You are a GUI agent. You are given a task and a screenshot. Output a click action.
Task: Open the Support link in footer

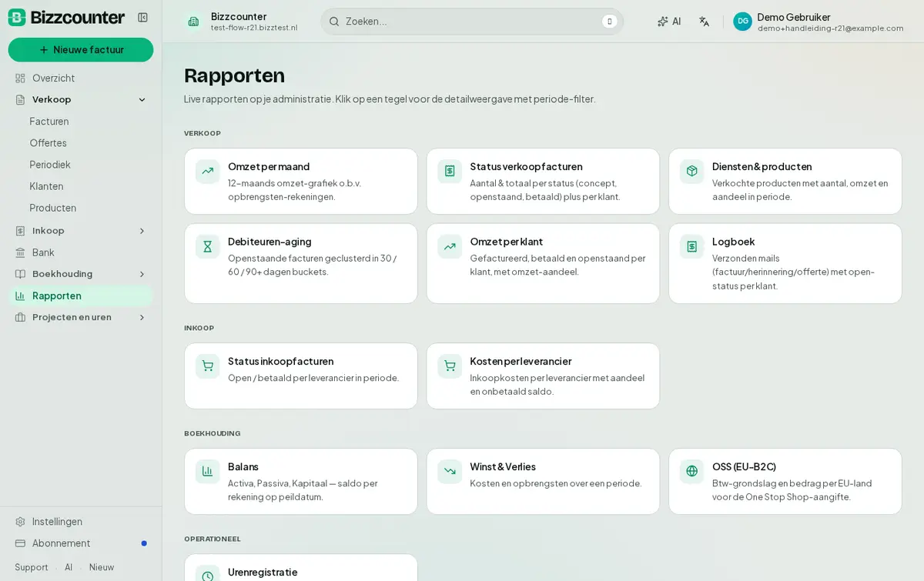(x=32, y=567)
